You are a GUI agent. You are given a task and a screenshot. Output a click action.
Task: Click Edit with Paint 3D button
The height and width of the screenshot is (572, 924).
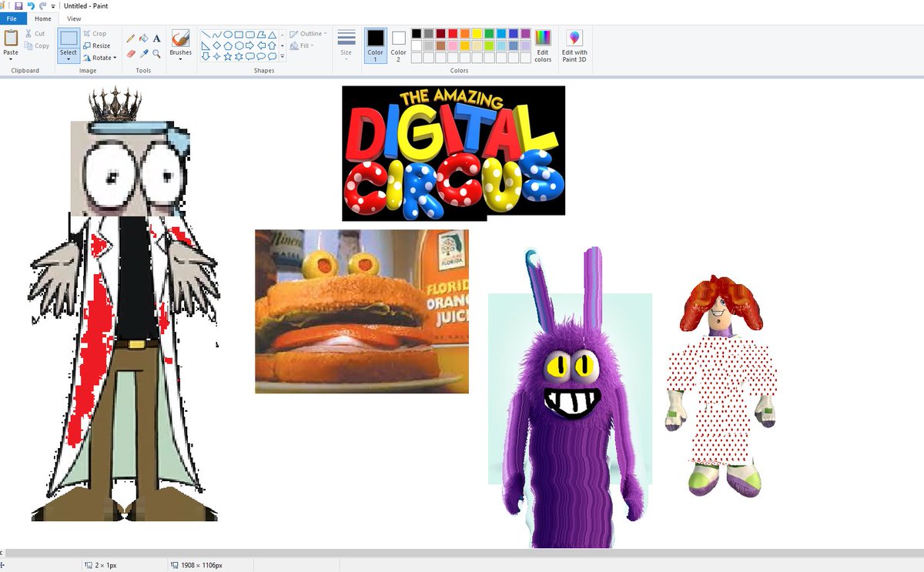(x=574, y=45)
